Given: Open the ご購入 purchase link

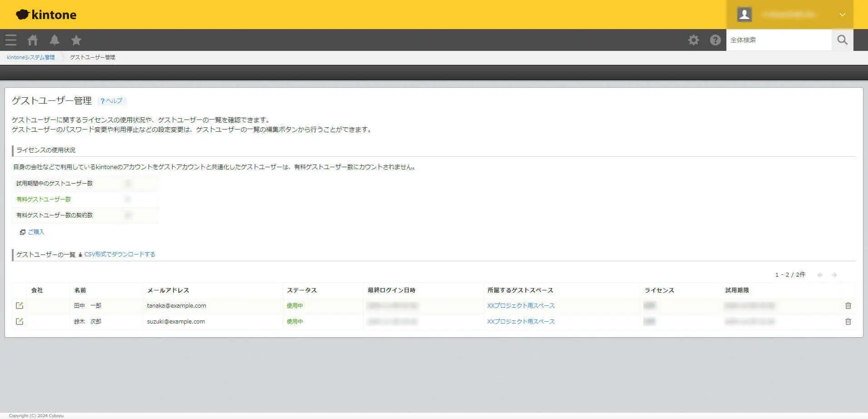Looking at the screenshot, I should (x=36, y=232).
